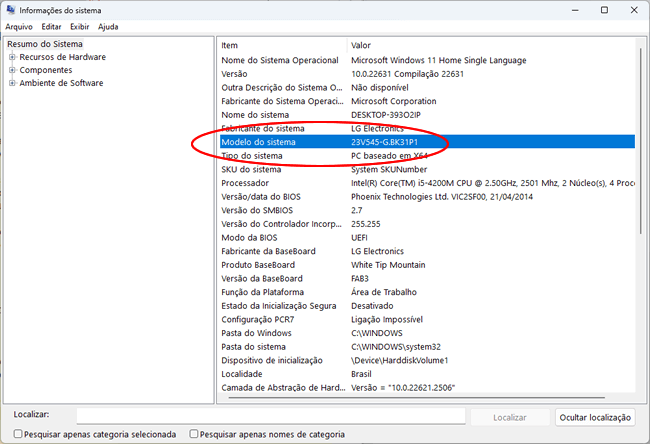Click the Informações do sistema title bar icon

tap(11, 10)
